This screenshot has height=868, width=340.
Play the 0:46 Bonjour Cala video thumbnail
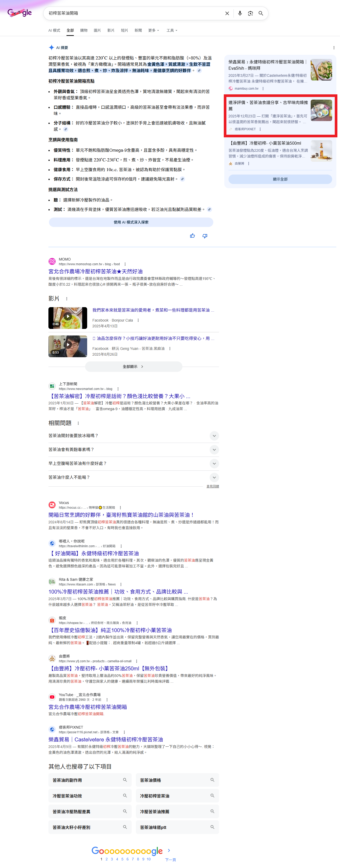coord(68,317)
